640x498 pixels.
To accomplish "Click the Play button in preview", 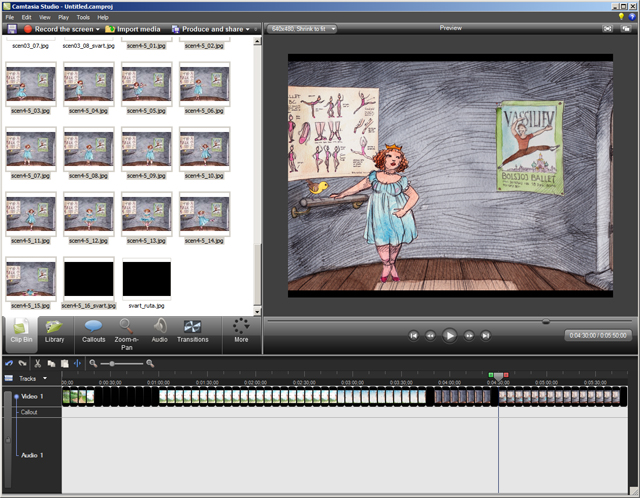I will pyautogui.click(x=450, y=336).
